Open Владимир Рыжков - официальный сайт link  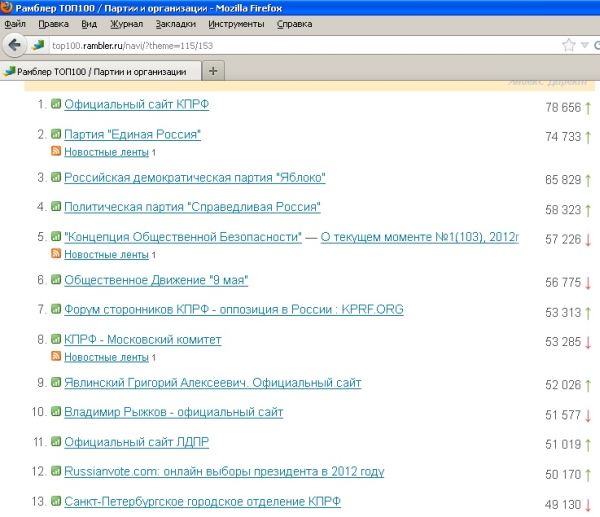173,412
